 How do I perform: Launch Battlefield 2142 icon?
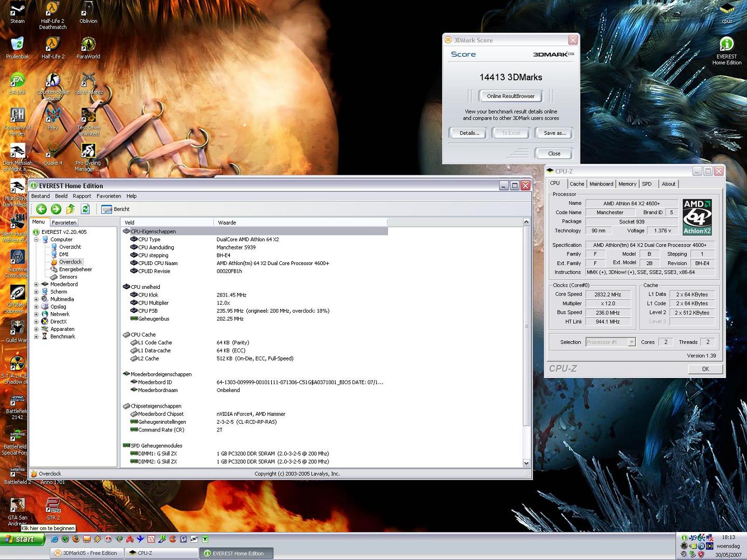tap(18, 406)
